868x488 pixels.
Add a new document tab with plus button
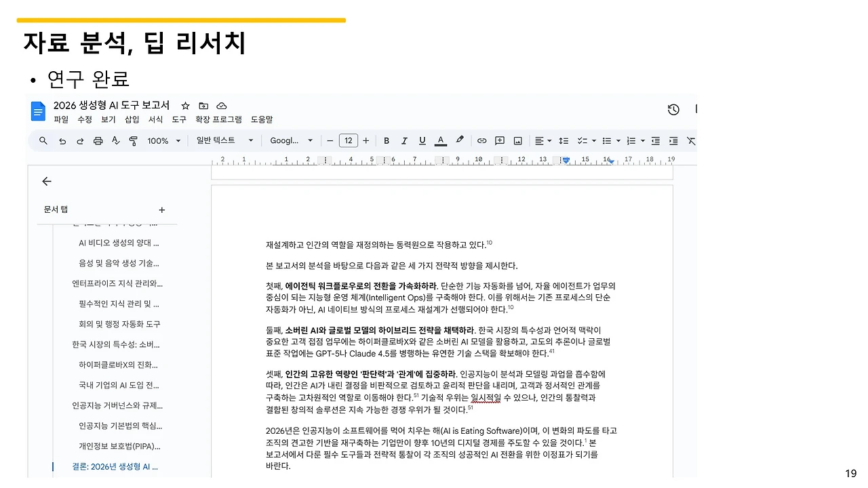[x=161, y=209]
